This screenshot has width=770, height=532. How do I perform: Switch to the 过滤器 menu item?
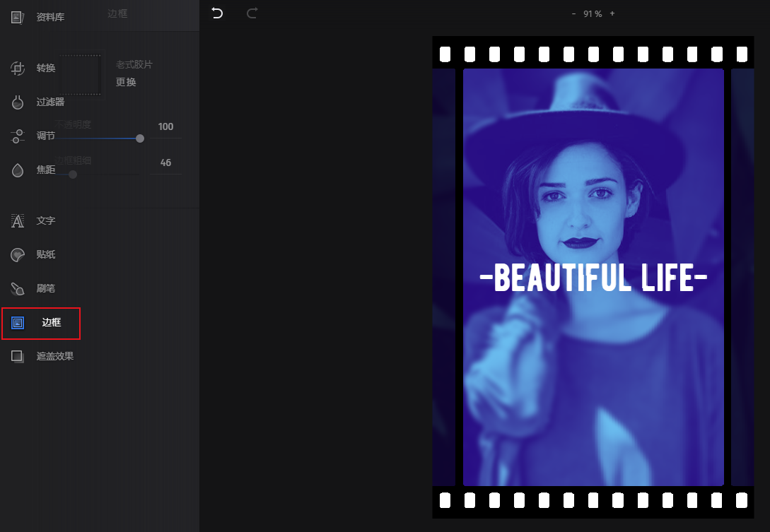click(x=51, y=102)
